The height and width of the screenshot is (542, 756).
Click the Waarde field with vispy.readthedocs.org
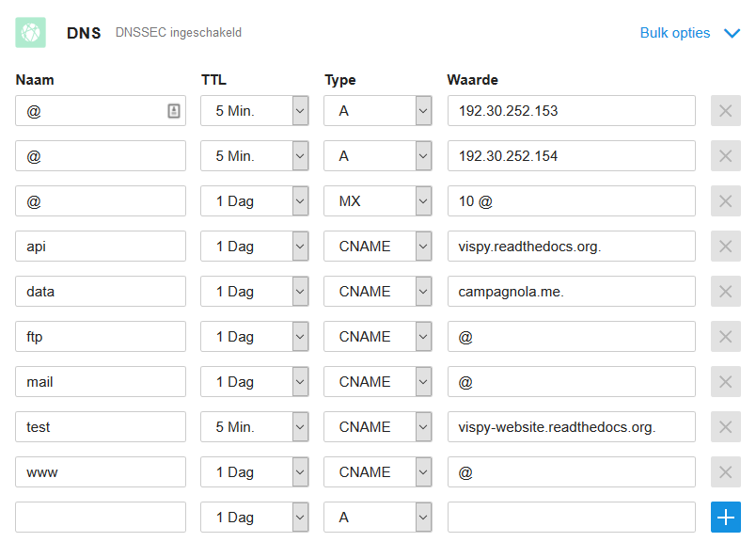click(571, 246)
